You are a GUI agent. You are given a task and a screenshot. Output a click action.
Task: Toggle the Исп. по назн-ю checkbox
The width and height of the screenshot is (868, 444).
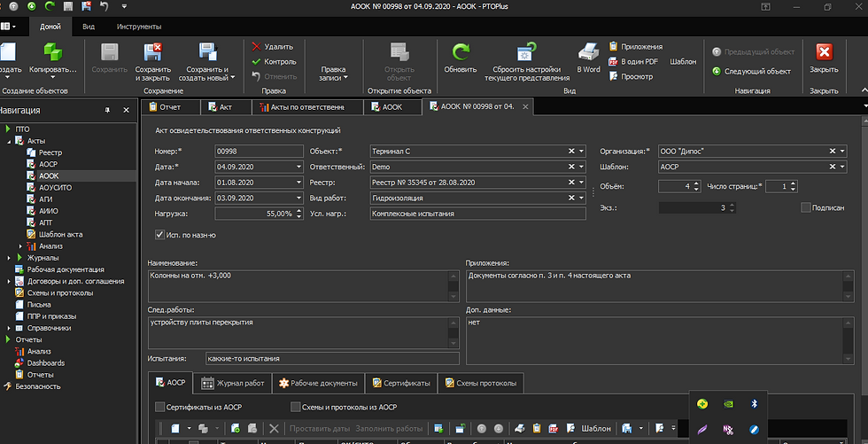[160, 235]
